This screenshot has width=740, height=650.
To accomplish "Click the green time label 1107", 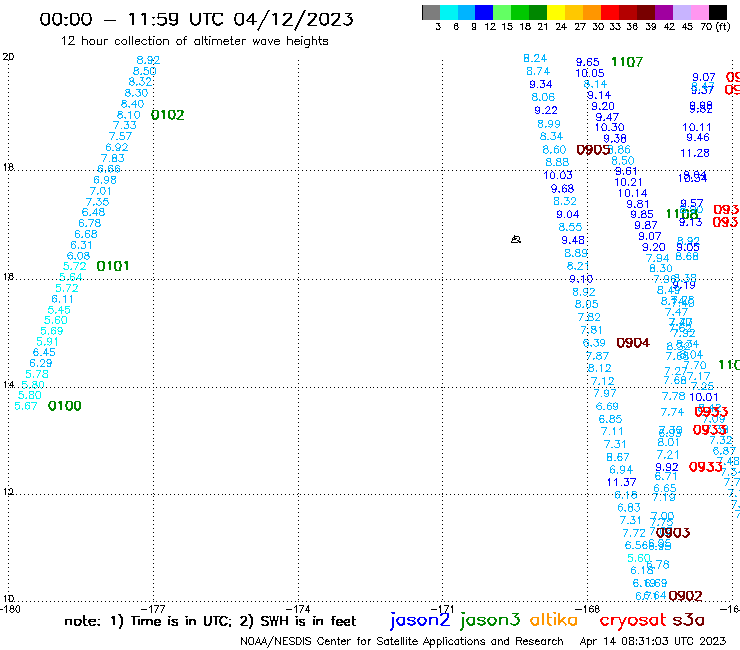I will point(627,62).
